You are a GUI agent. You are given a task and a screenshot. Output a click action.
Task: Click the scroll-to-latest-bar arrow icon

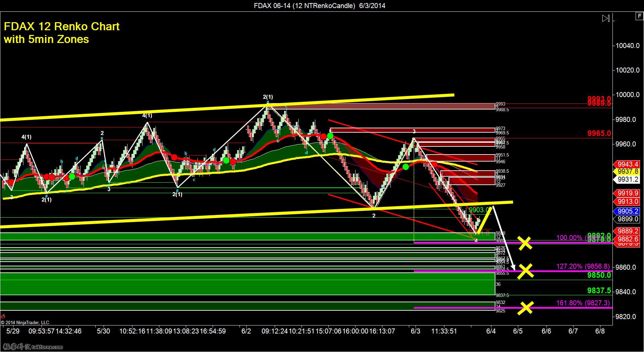[606, 18]
